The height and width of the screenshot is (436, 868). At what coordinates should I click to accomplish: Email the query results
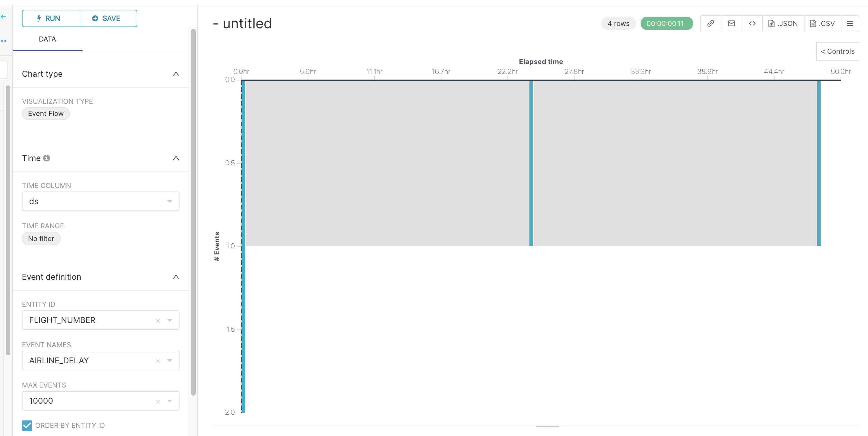tap(731, 23)
